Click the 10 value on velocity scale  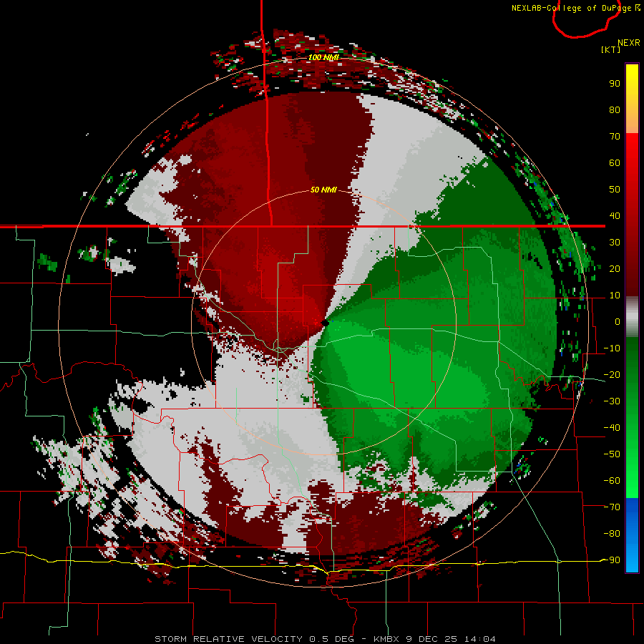pos(615,296)
